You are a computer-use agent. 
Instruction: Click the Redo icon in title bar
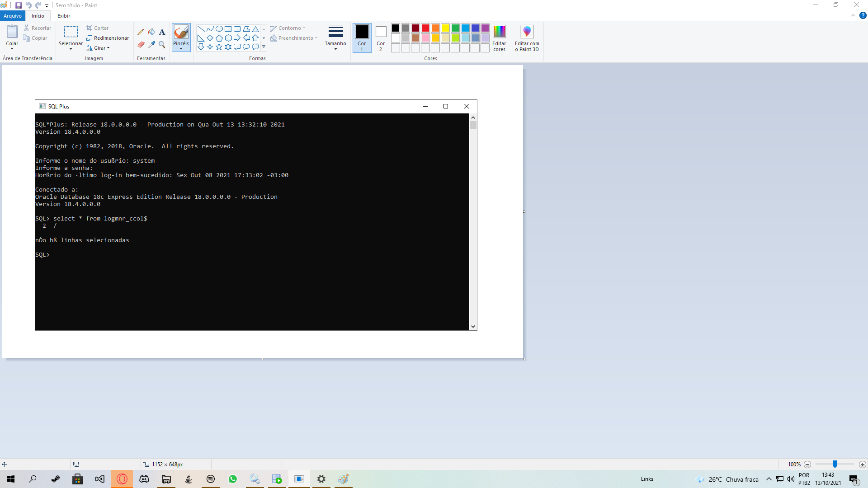[38, 5]
